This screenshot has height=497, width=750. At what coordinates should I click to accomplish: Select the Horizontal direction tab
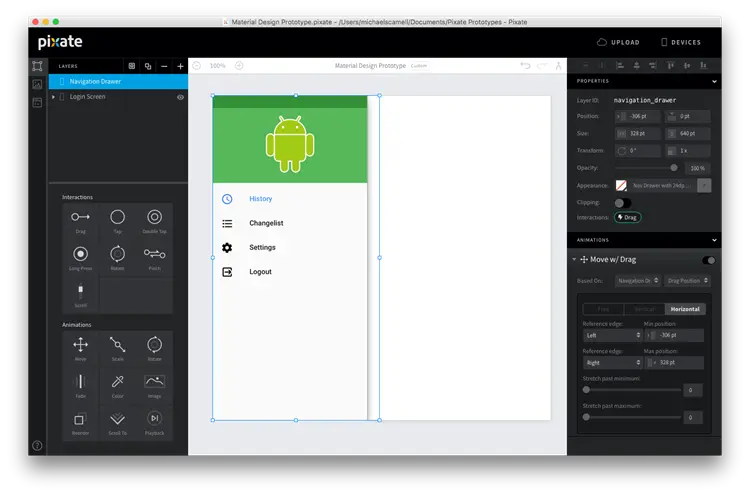(685, 309)
